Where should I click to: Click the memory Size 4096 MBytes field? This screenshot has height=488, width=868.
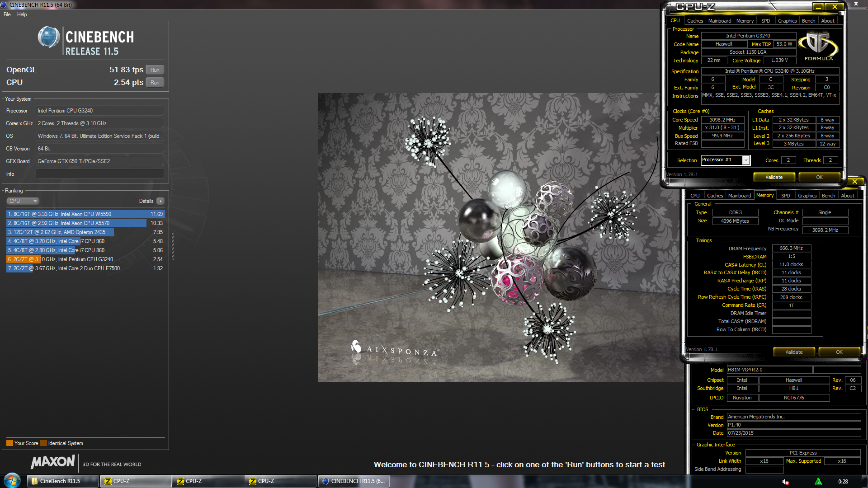click(x=735, y=221)
